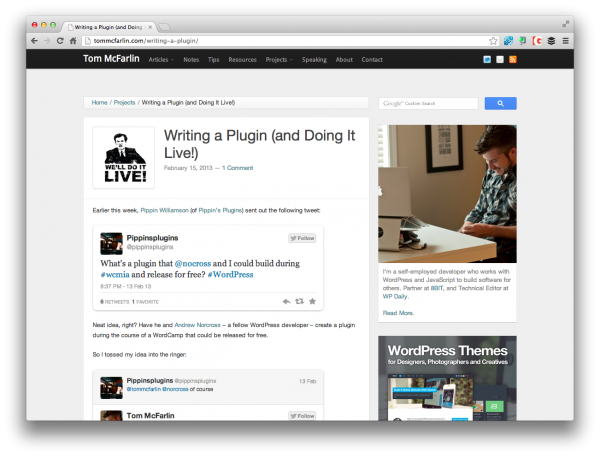Click the blue search magnifier button
The height and width of the screenshot is (457, 600).
click(501, 103)
